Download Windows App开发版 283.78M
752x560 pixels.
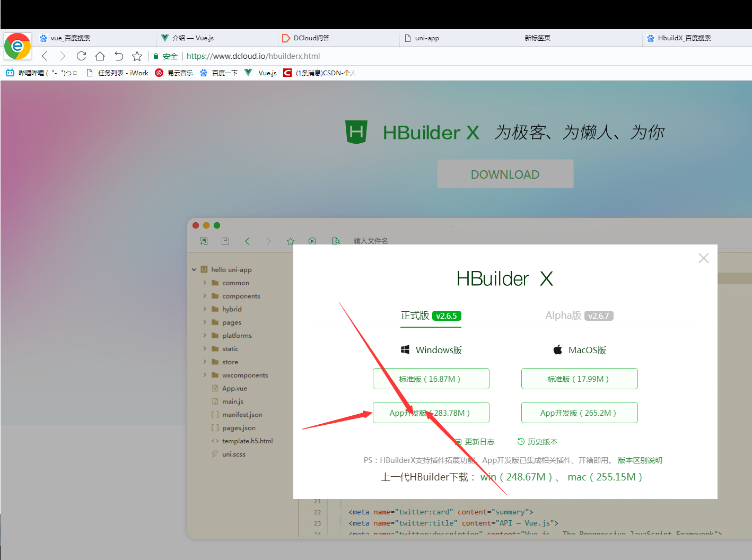coord(431,413)
